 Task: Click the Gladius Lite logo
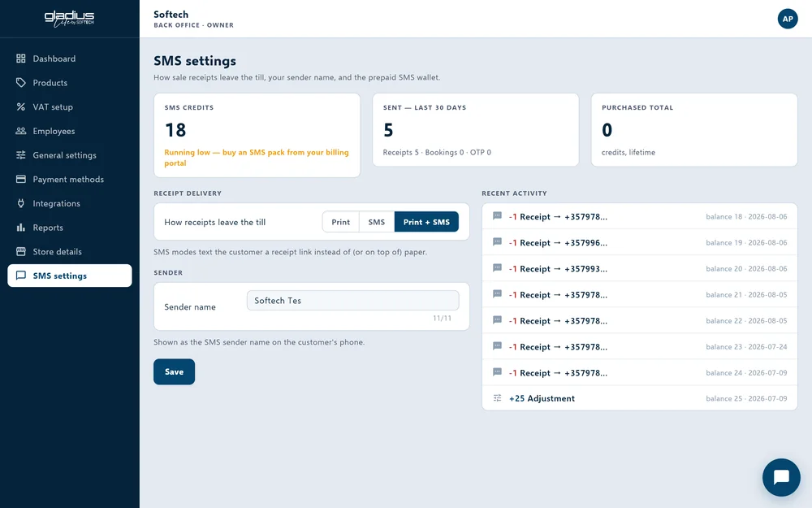pos(69,19)
